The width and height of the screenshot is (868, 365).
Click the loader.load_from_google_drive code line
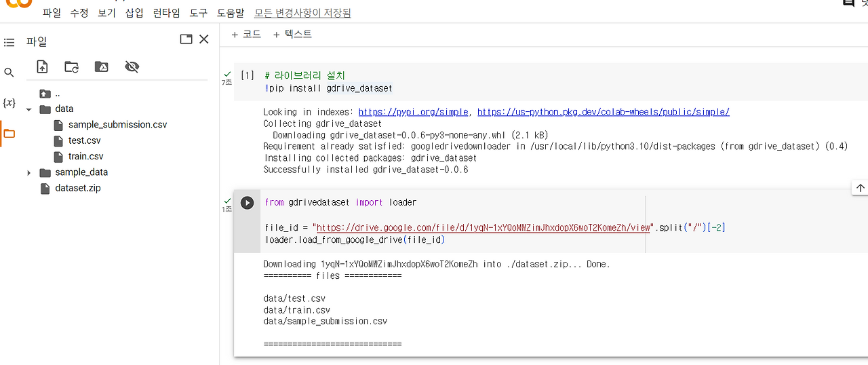click(355, 240)
